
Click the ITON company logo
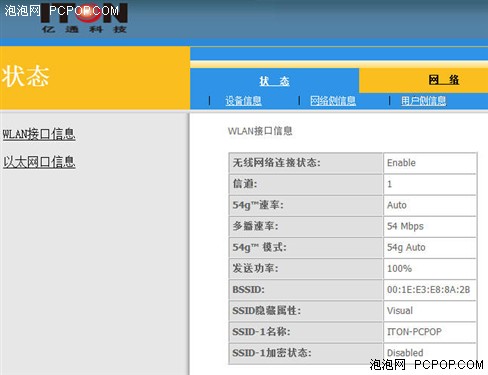pos(84,18)
